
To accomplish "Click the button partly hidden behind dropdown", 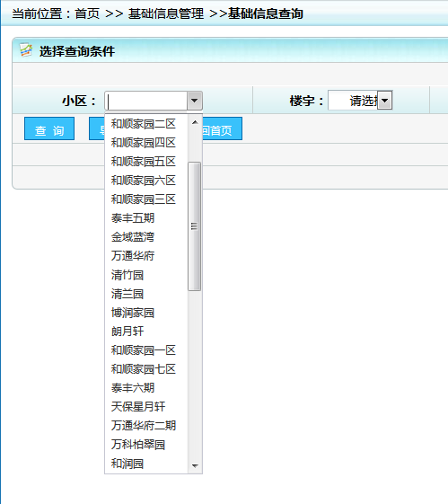I will [x=97, y=128].
